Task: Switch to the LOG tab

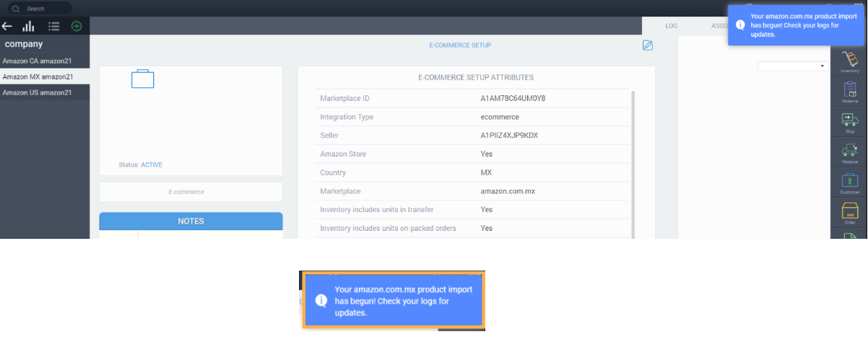Action: (x=672, y=25)
